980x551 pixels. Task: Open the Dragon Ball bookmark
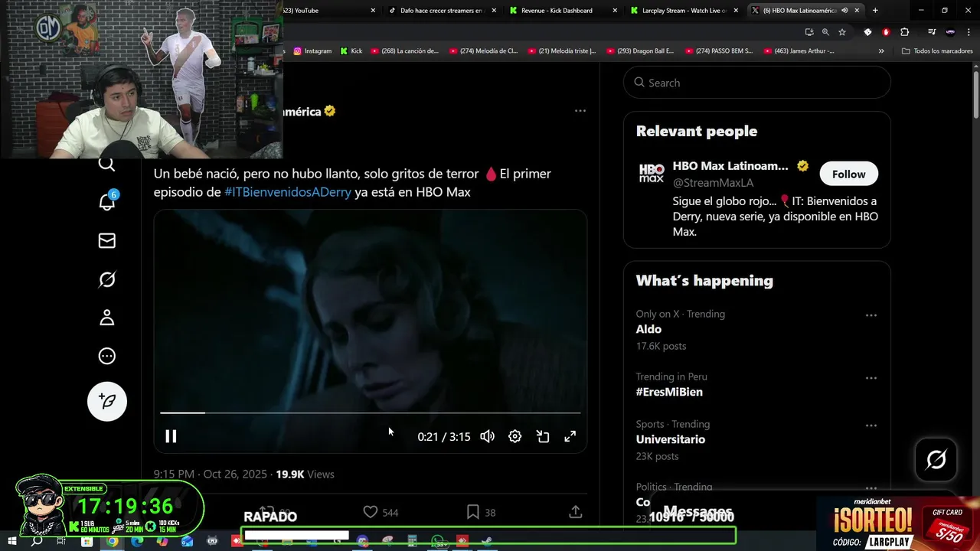640,51
